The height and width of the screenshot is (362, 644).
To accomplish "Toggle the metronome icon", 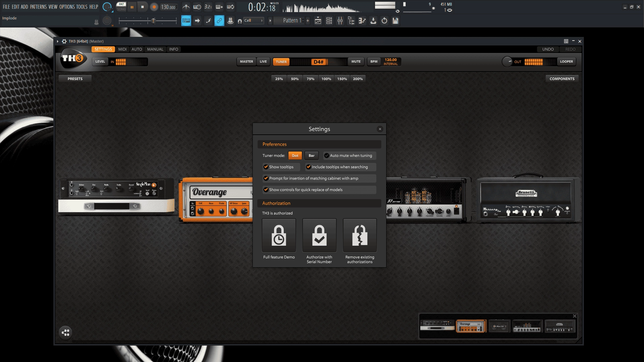I will (x=186, y=7).
